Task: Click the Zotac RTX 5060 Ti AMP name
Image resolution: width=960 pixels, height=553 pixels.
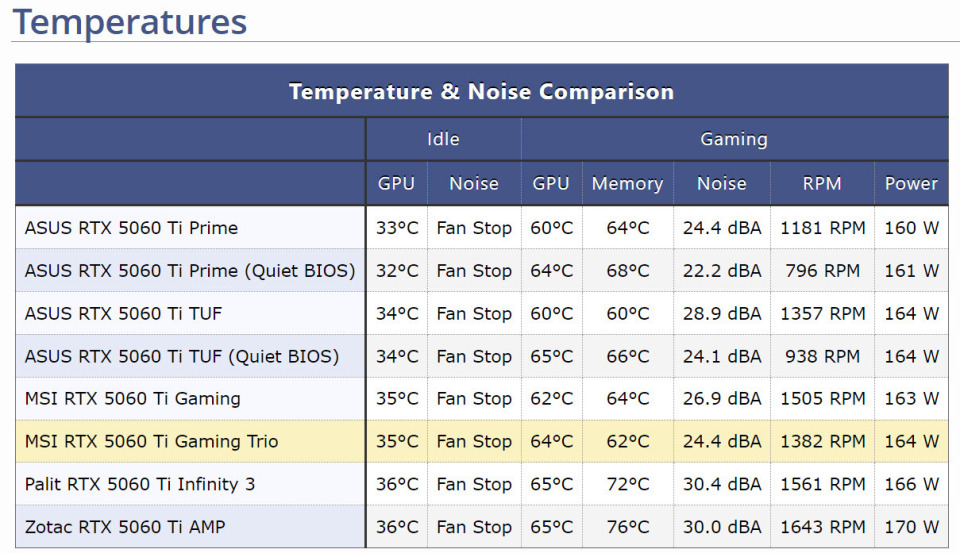Action: 125,527
